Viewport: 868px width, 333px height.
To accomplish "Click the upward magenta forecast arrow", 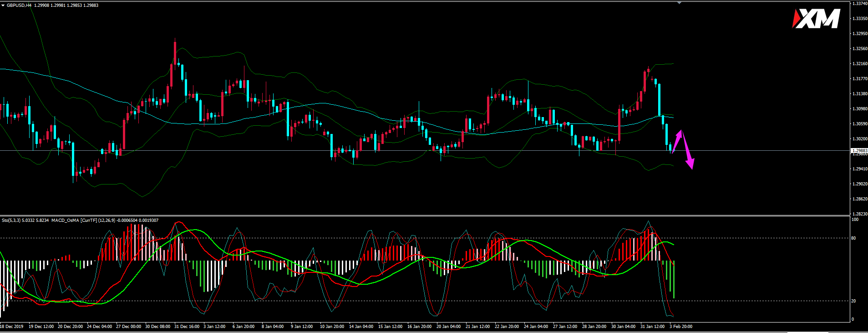I will tap(677, 140).
